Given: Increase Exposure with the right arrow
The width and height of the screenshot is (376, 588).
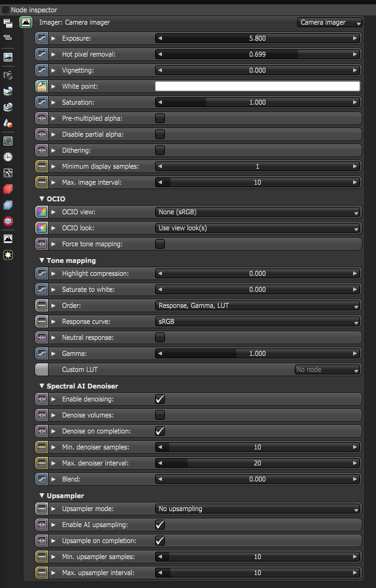Looking at the screenshot, I should [x=355, y=38].
